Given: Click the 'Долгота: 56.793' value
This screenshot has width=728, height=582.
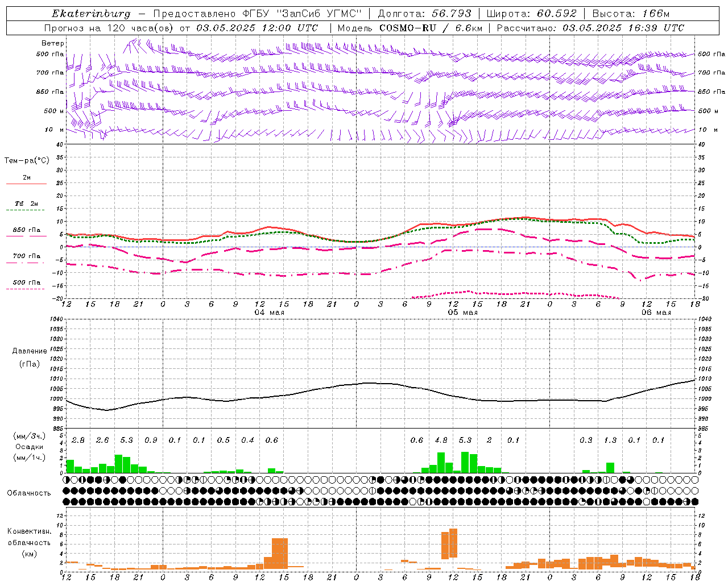Looking at the screenshot, I should point(425,14).
